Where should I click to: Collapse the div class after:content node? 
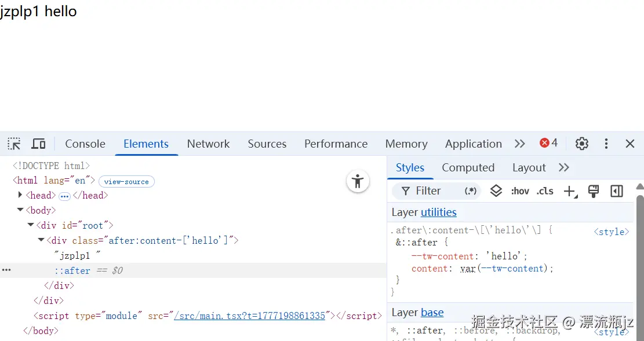point(41,240)
